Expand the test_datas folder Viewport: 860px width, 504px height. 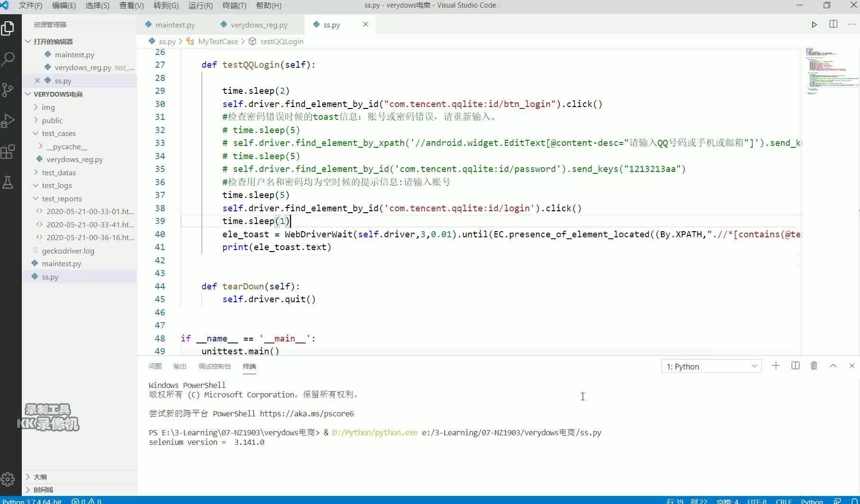click(x=58, y=172)
